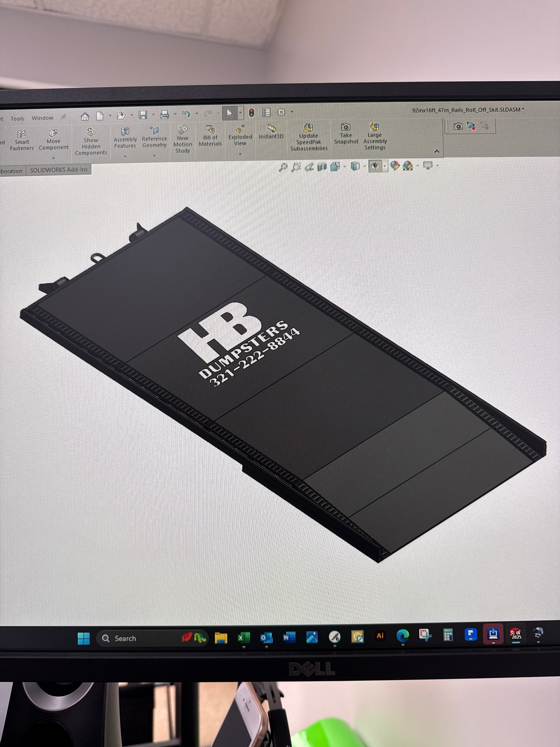Open Reference Geometry tool
The height and width of the screenshot is (747, 560).
[154, 137]
